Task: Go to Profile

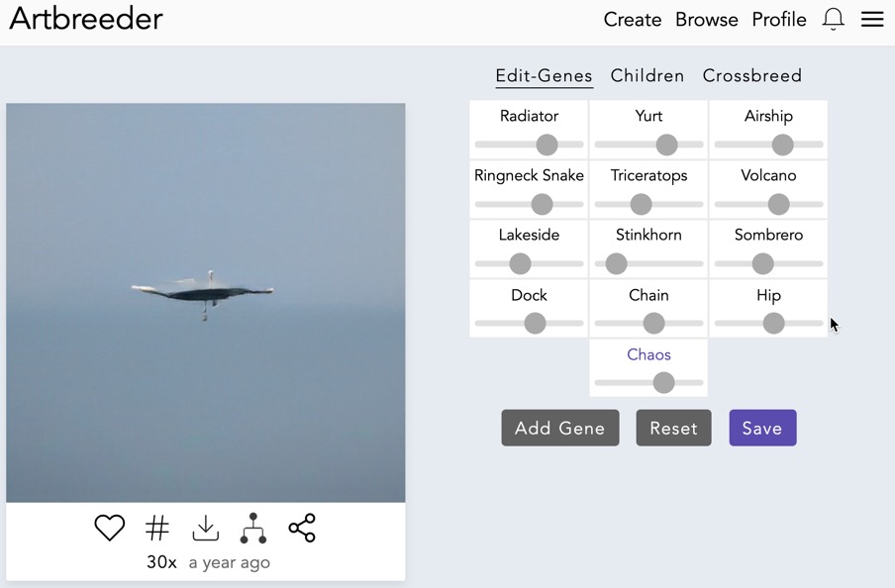Action: 779,20
